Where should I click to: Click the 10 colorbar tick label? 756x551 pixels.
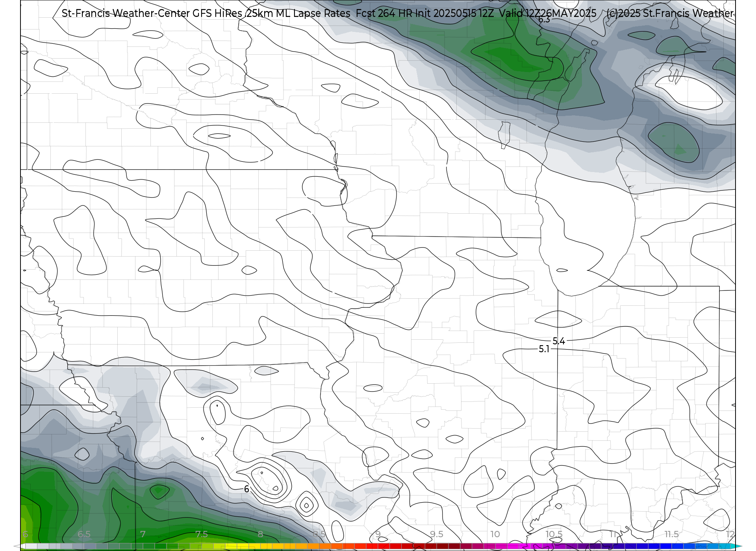[x=495, y=534]
